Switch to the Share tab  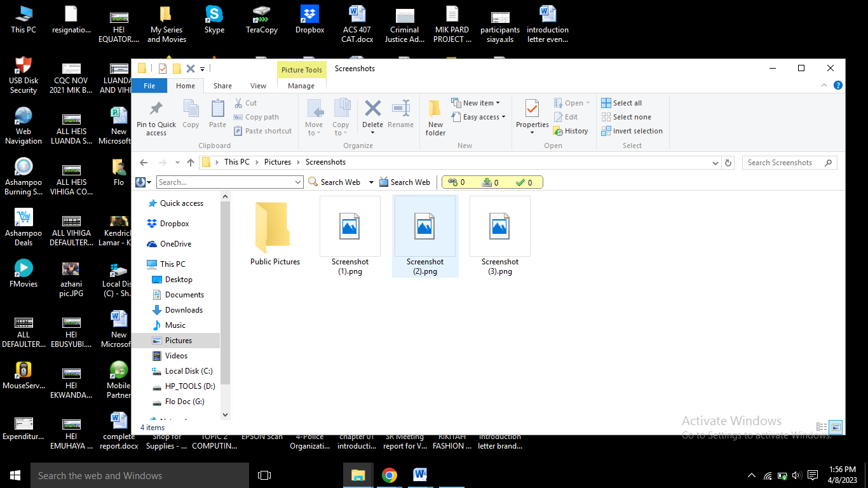(222, 86)
